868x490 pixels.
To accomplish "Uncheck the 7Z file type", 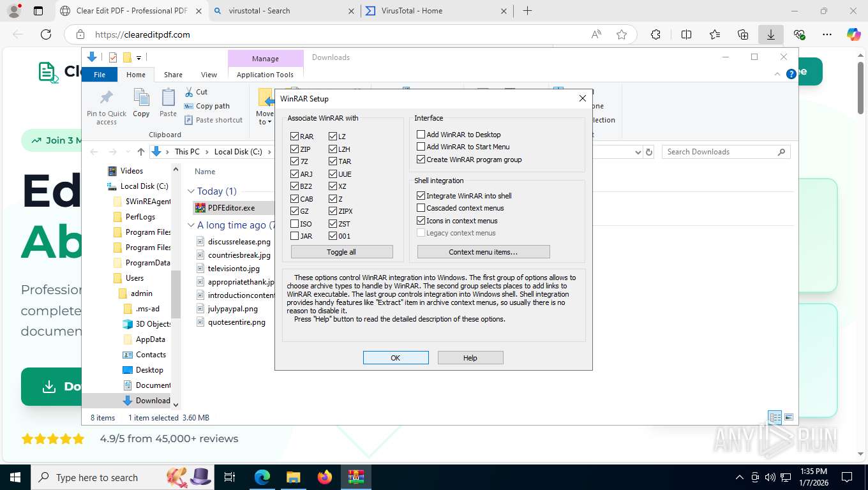I will [294, 161].
